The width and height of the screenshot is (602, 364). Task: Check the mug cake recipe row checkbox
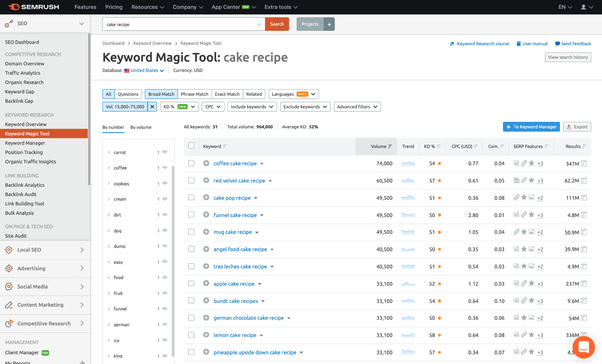(191, 232)
